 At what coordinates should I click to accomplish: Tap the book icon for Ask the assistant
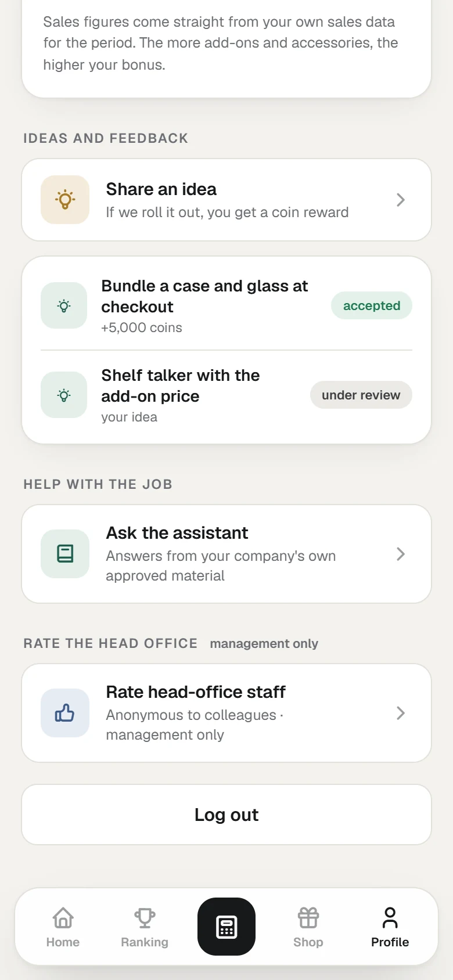point(65,554)
